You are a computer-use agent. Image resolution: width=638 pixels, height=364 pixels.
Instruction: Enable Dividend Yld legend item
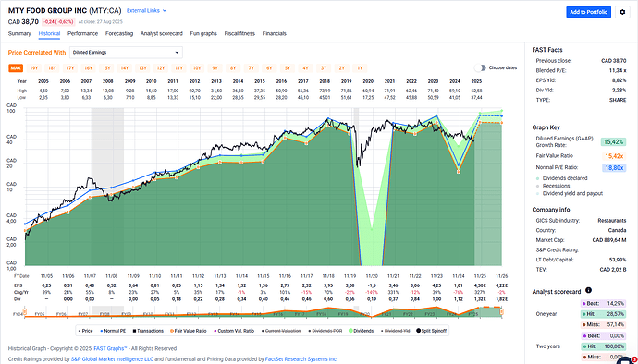[395, 331]
